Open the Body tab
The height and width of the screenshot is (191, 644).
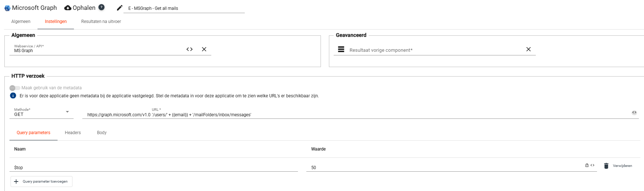102,133
